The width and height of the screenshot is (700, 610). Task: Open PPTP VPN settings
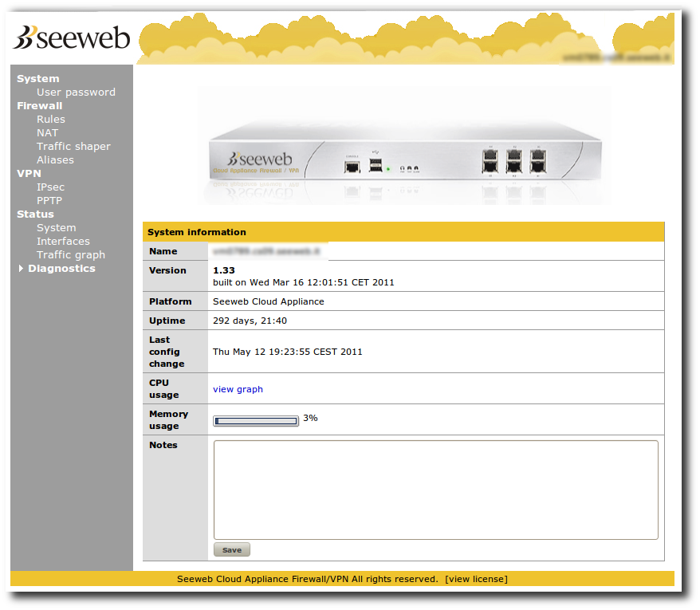[49, 200]
